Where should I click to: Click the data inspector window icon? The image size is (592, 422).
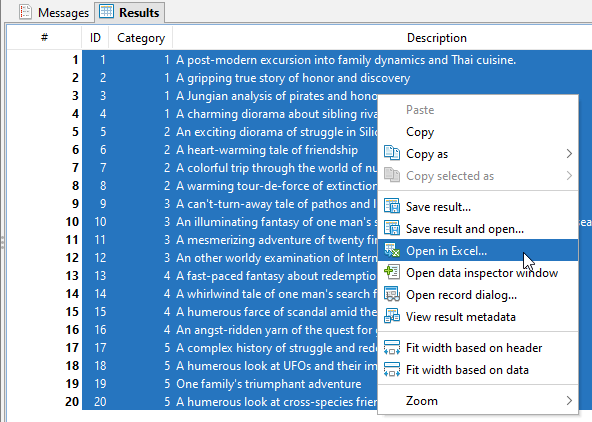(x=392, y=272)
